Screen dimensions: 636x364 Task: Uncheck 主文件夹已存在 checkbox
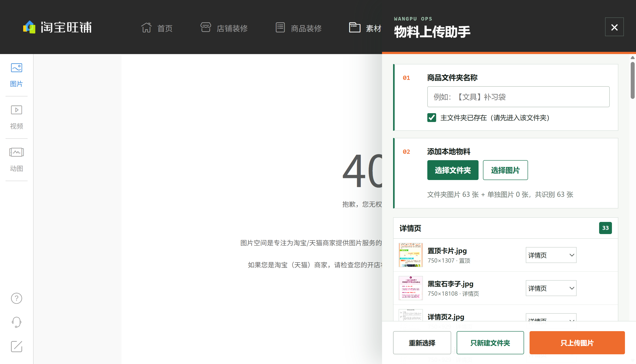click(432, 118)
